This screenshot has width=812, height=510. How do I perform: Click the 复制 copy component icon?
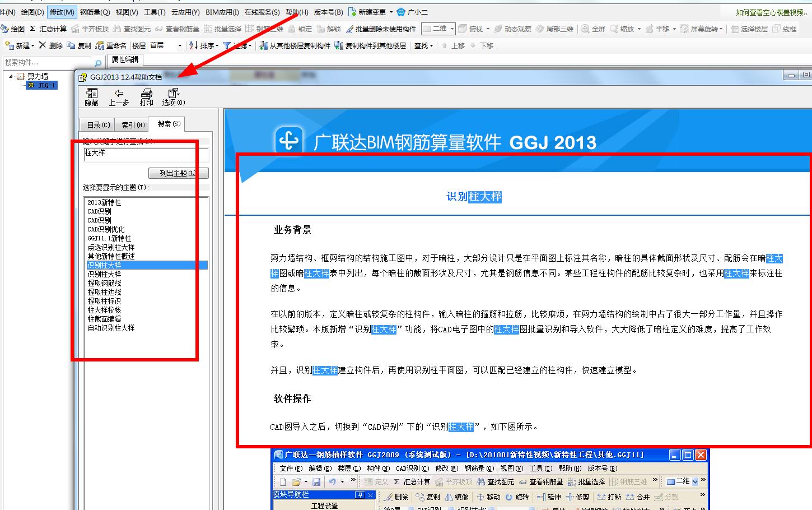click(x=78, y=45)
